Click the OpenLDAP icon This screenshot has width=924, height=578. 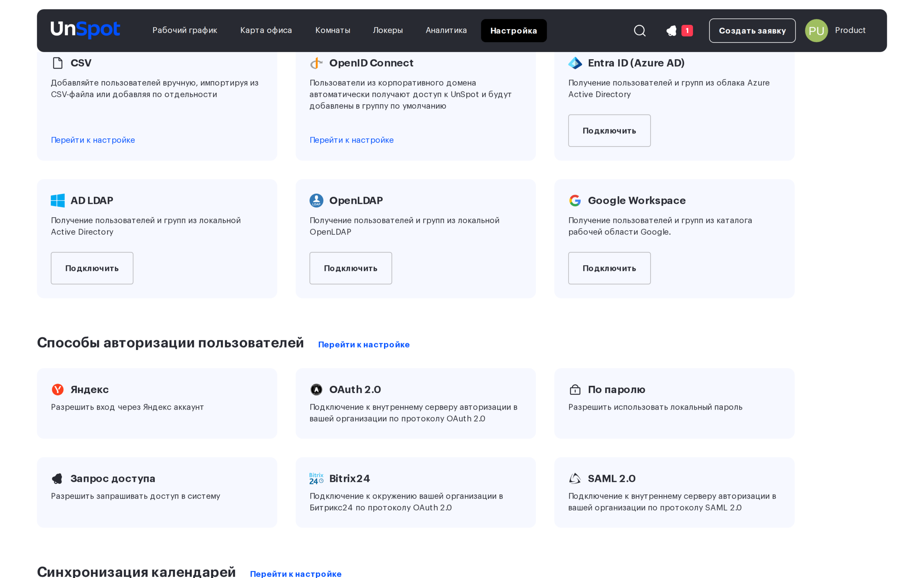click(316, 200)
